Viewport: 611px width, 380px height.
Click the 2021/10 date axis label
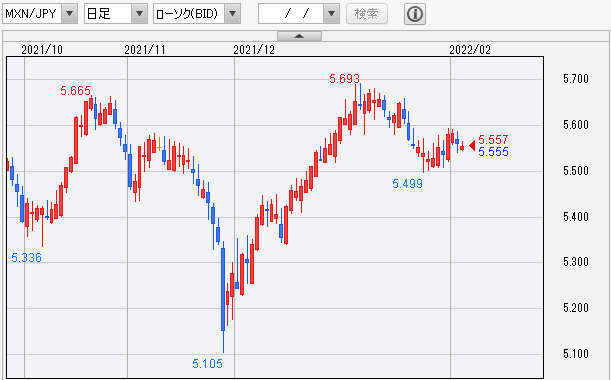[x=42, y=50]
